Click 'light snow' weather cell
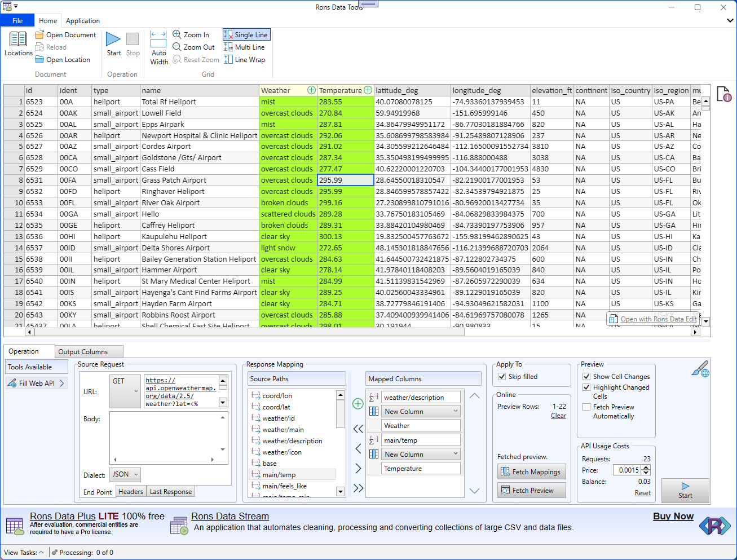Viewport: 737px width, 560px height. pyautogui.click(x=288, y=248)
